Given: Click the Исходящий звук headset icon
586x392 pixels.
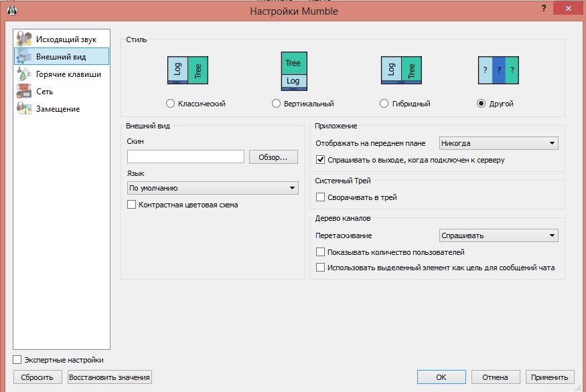Looking at the screenshot, I should (x=24, y=39).
